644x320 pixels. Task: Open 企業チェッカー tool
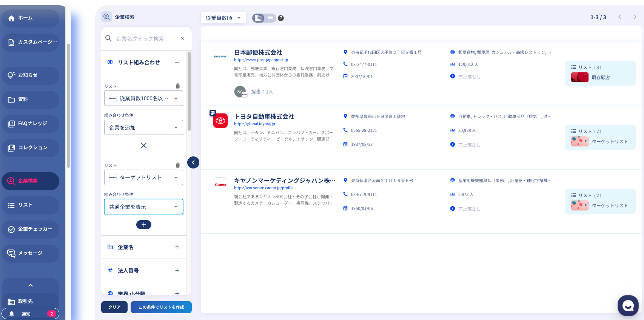pos(30,229)
